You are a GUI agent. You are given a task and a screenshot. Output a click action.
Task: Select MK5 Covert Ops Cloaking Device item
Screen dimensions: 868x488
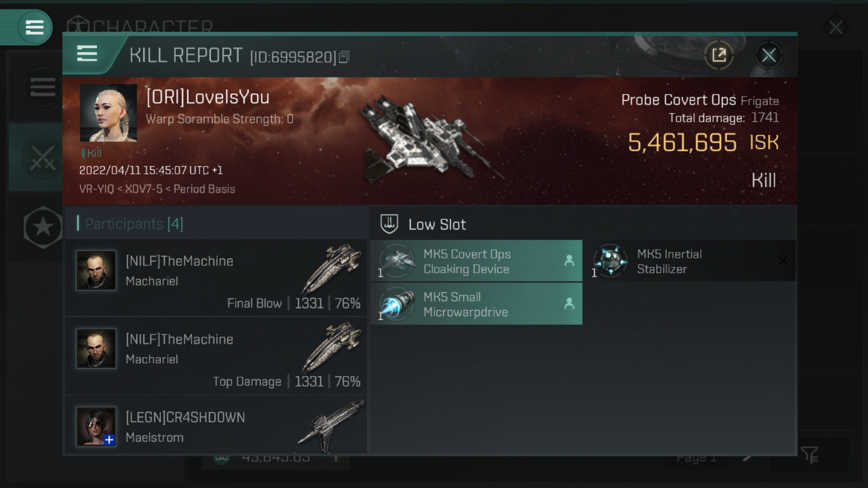[476, 261]
